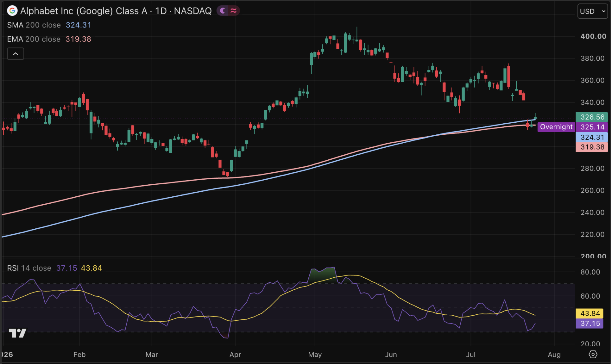Collapse the indicator legend with chevron

click(16, 54)
